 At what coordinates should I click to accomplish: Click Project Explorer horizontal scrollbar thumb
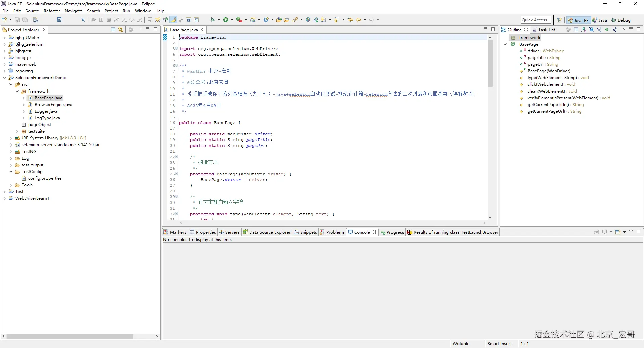[x=70, y=336]
